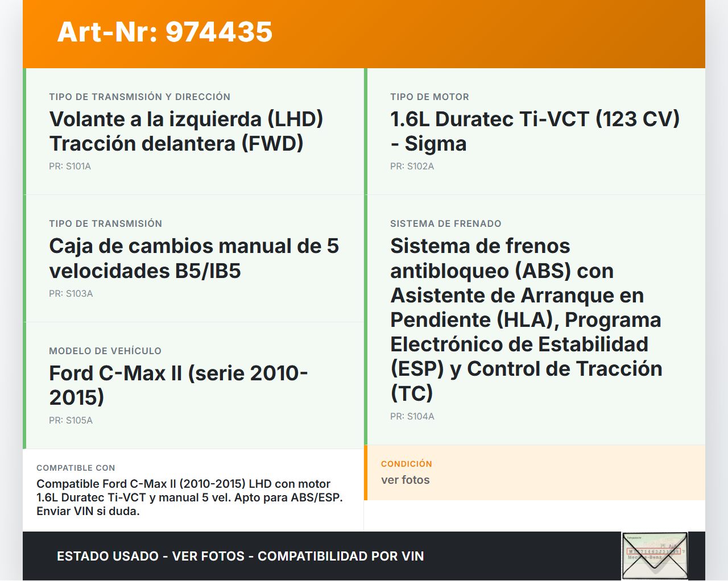
Task: Select the 'Compatible Ford C-Max II' compatibility note
Action: pos(190,497)
